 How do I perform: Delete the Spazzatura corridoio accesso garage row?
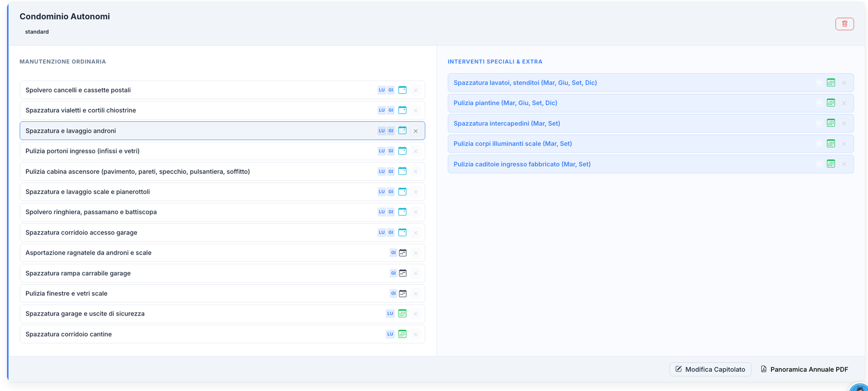pyautogui.click(x=416, y=232)
